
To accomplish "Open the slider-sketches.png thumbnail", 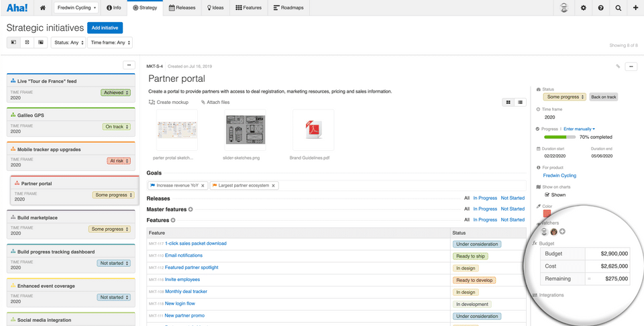I will [x=246, y=130].
